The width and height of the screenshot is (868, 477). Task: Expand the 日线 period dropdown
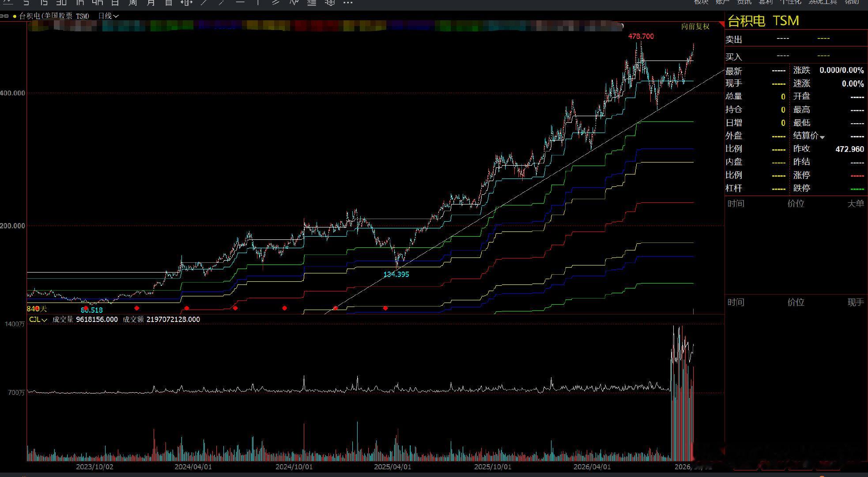[x=108, y=16]
